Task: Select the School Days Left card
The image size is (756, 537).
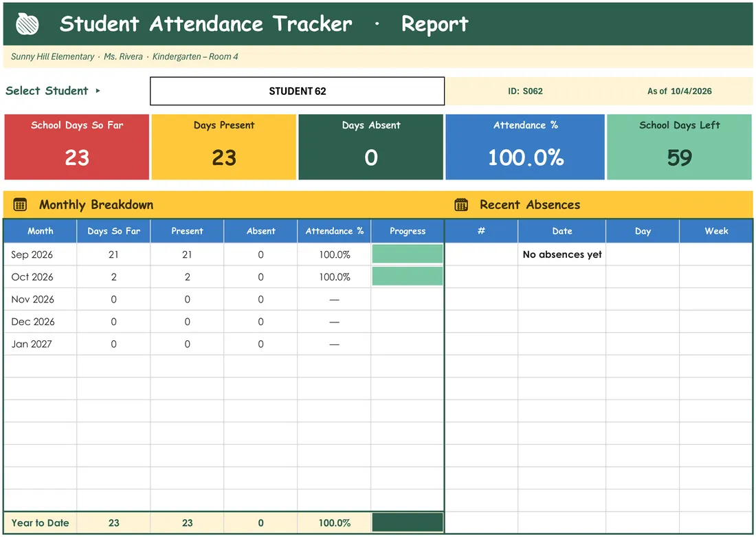Action: click(x=679, y=147)
